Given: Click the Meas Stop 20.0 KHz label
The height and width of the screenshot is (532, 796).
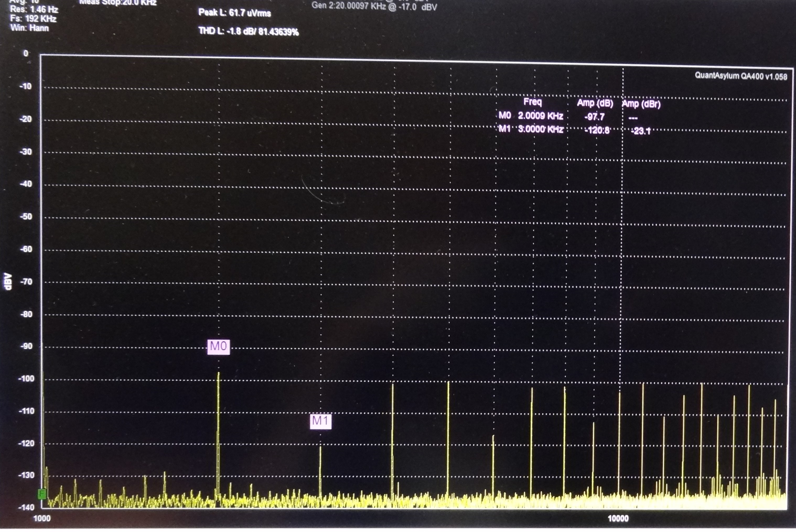Looking at the screenshot, I should click(x=118, y=3).
